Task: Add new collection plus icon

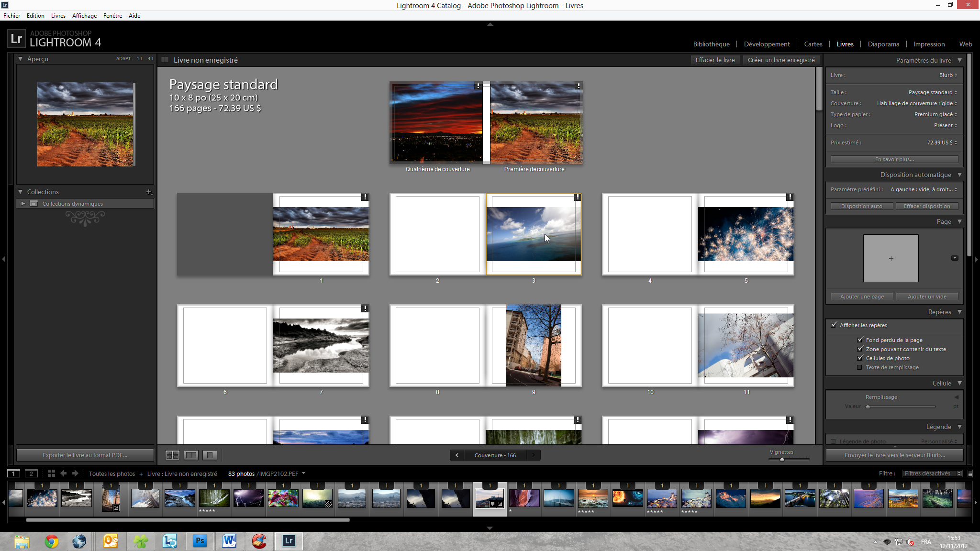Action: [x=149, y=192]
